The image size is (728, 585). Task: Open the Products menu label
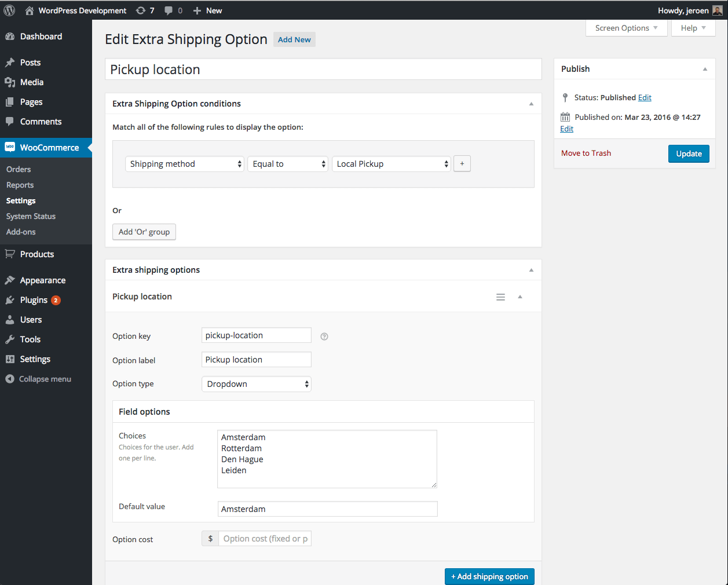(37, 254)
